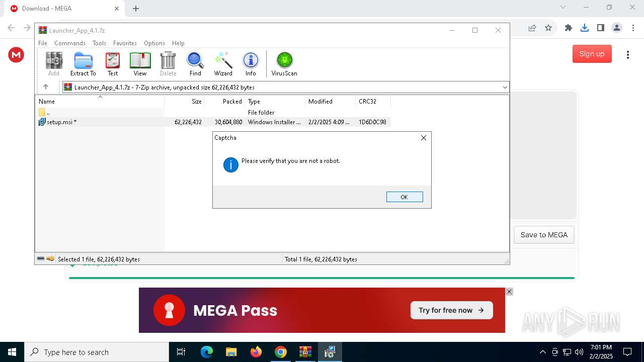Bookmark this page star icon
Screen dimensions: 644x362
548,28
